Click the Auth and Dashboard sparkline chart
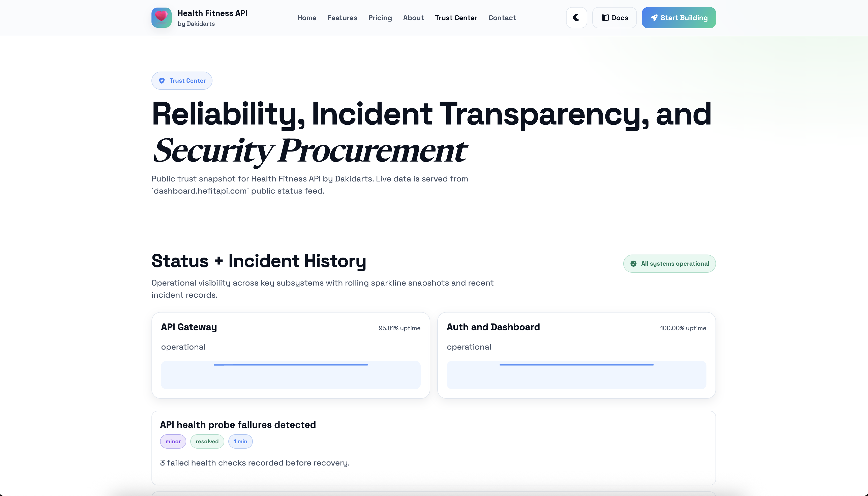The height and width of the screenshot is (496, 868). 576,375
